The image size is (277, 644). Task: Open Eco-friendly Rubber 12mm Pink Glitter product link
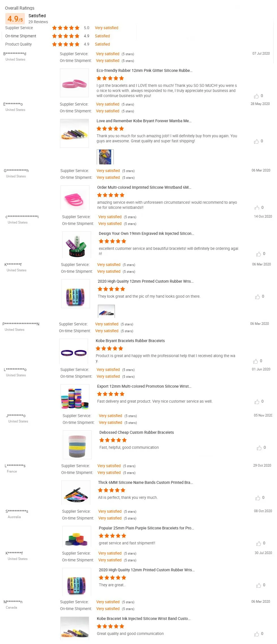[x=144, y=70]
